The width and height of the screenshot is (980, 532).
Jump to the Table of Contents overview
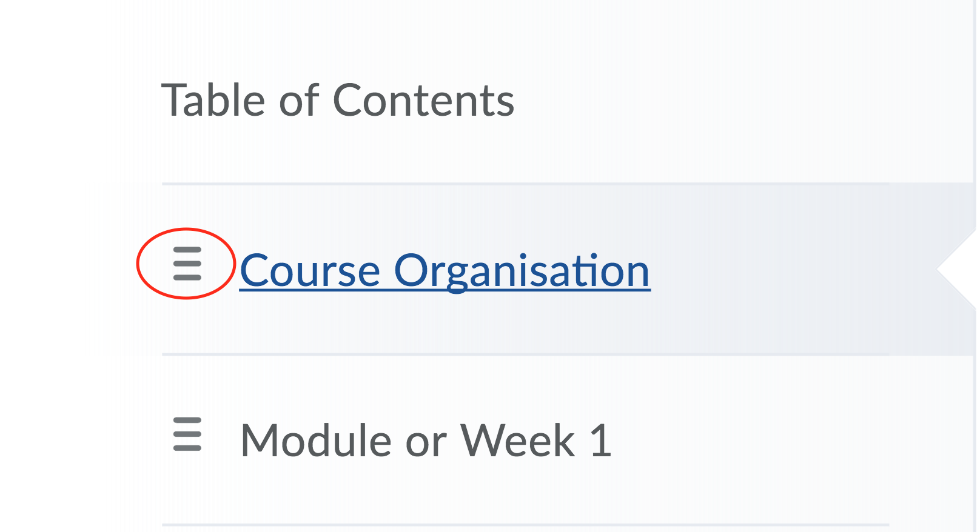point(337,100)
